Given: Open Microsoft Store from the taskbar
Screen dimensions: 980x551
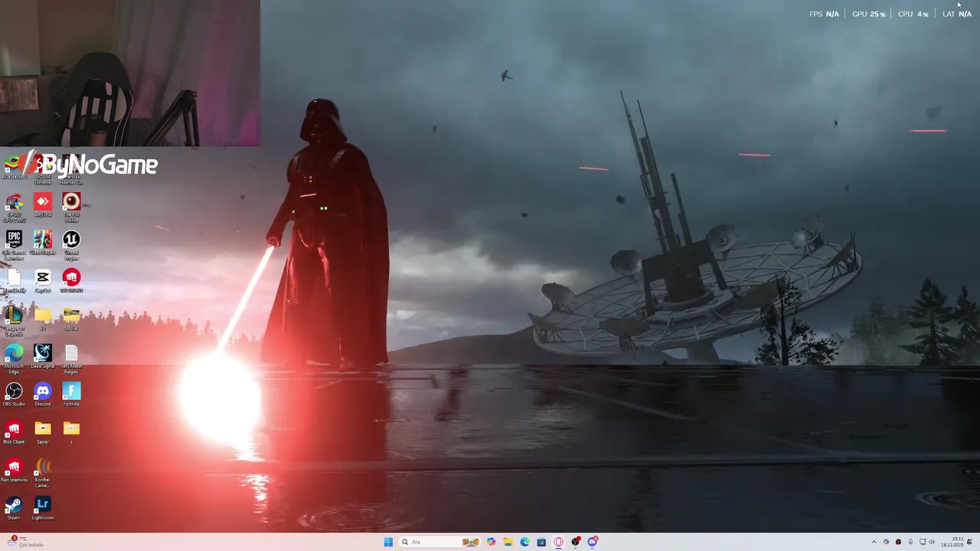Looking at the screenshot, I should coord(541,542).
